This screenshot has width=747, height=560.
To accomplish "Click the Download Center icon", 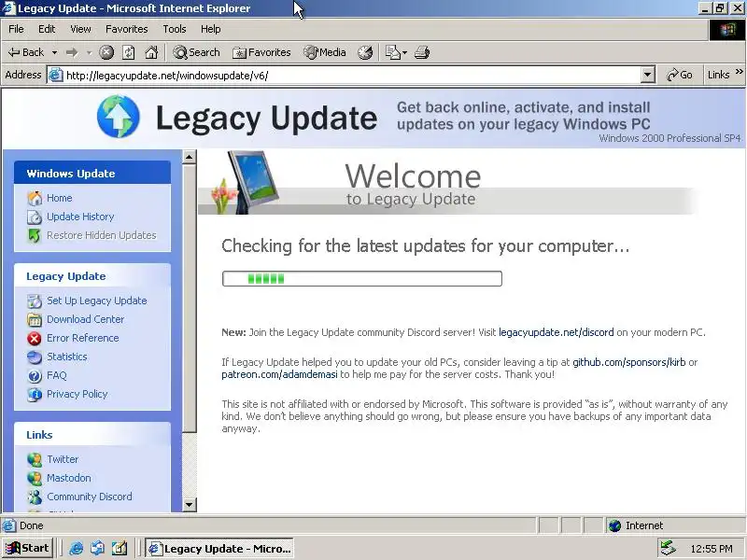I will 35,319.
